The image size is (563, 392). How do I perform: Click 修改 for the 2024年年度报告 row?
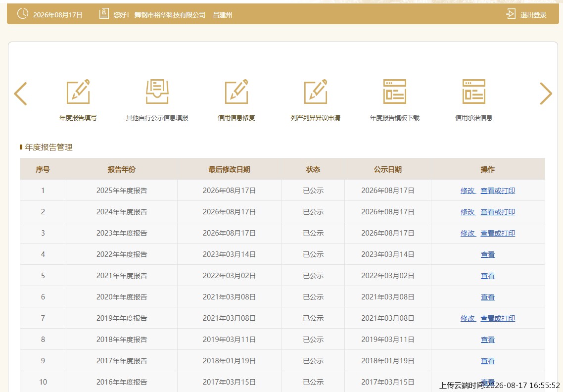click(x=468, y=212)
